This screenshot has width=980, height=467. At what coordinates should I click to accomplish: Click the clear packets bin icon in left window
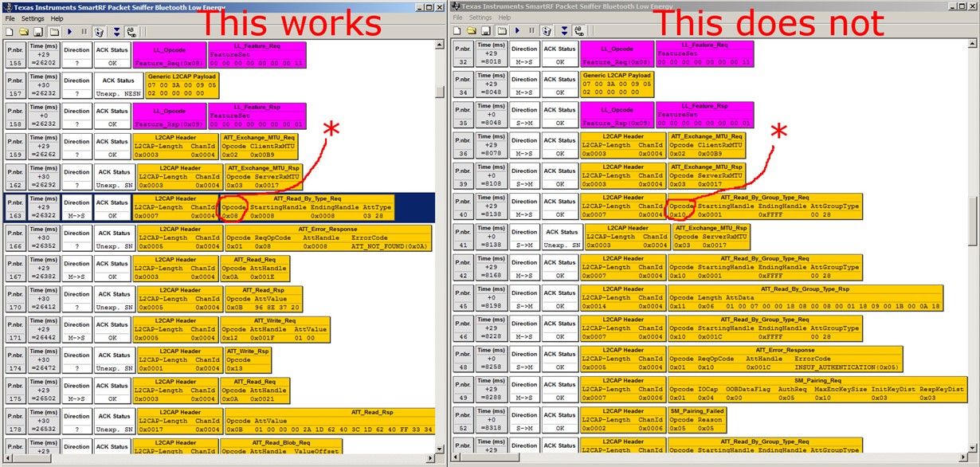pyautogui.click(x=99, y=31)
